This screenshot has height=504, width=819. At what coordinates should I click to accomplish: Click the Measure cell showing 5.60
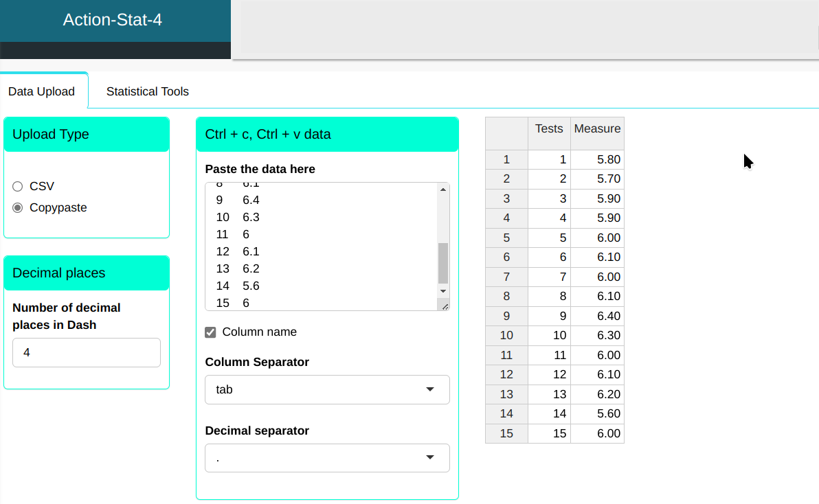pyautogui.click(x=597, y=414)
